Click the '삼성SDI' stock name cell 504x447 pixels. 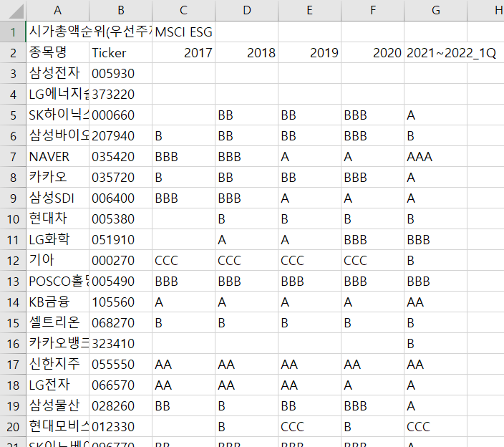coord(57,198)
